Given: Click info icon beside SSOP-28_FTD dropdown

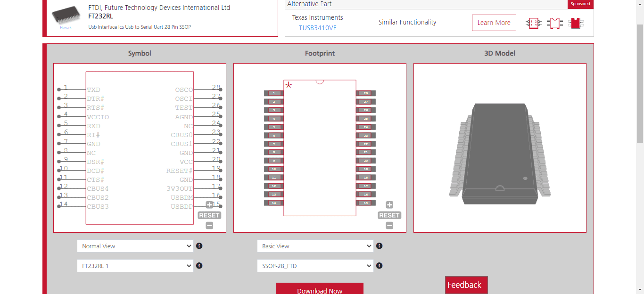Looking at the screenshot, I should point(379,266).
